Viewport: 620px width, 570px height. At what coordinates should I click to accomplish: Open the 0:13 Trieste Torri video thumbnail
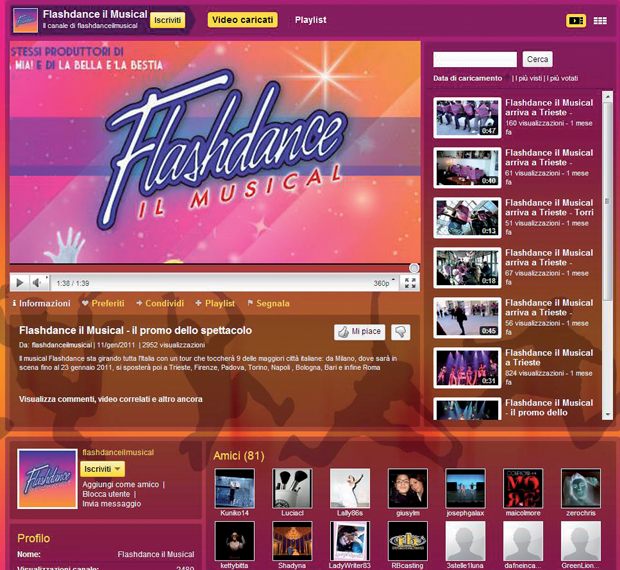click(x=467, y=218)
